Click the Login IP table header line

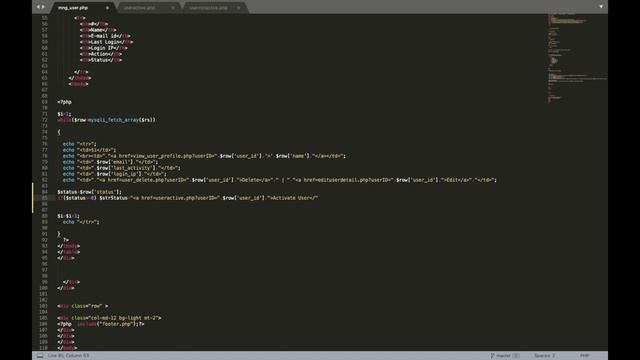pos(103,48)
